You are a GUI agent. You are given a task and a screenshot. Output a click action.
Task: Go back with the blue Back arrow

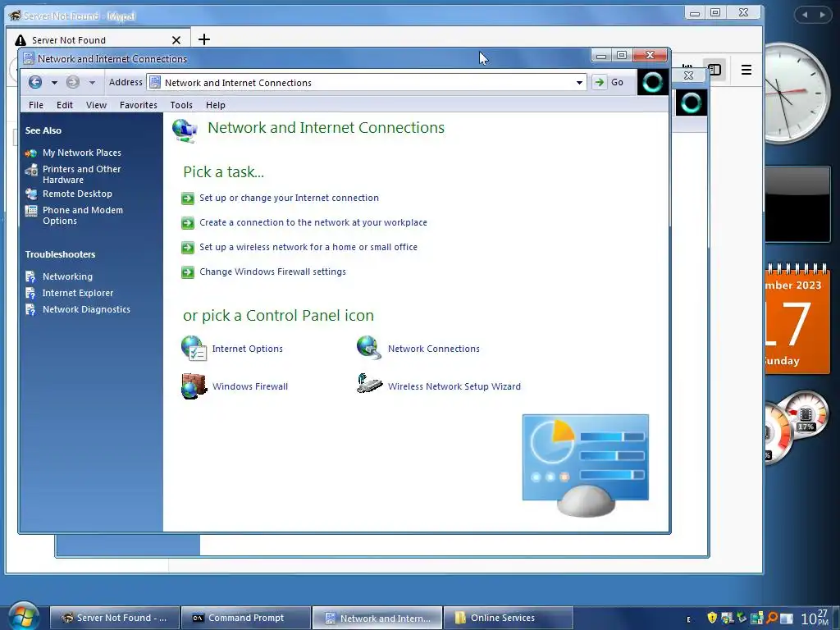(x=35, y=82)
